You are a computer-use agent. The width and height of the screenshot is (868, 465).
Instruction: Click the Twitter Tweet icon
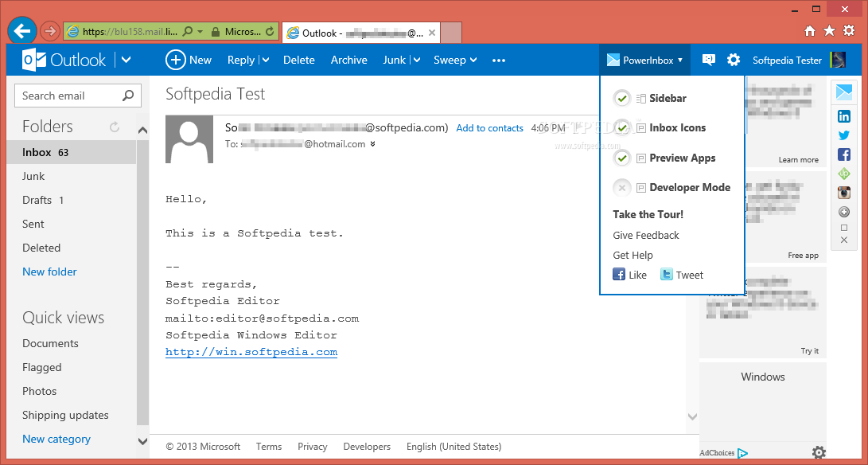pyautogui.click(x=667, y=275)
